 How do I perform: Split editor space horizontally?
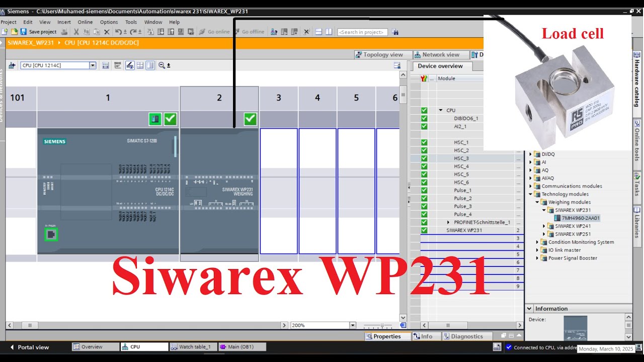(318, 32)
